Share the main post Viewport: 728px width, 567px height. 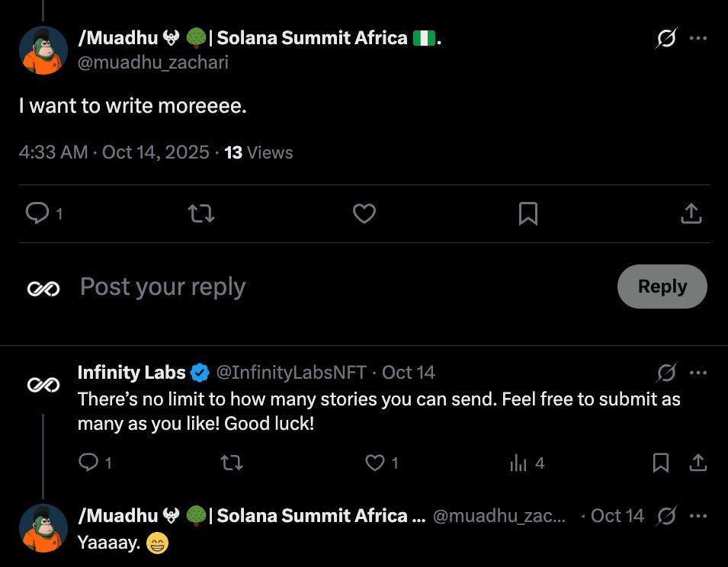click(691, 213)
